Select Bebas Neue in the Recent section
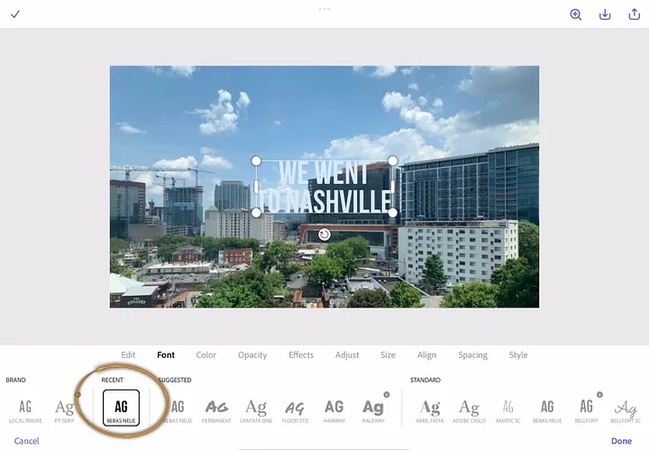Screen dimensions: 649x450 [121, 410]
